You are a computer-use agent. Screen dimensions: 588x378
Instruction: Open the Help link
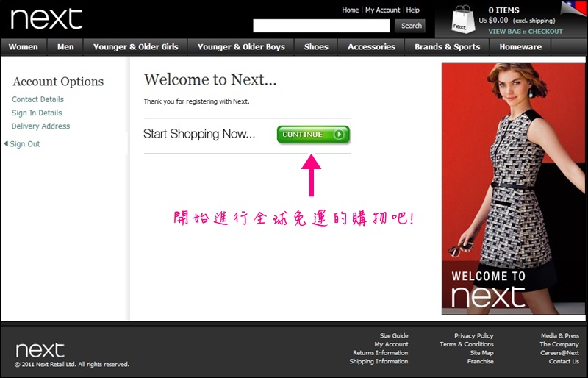pyautogui.click(x=412, y=10)
